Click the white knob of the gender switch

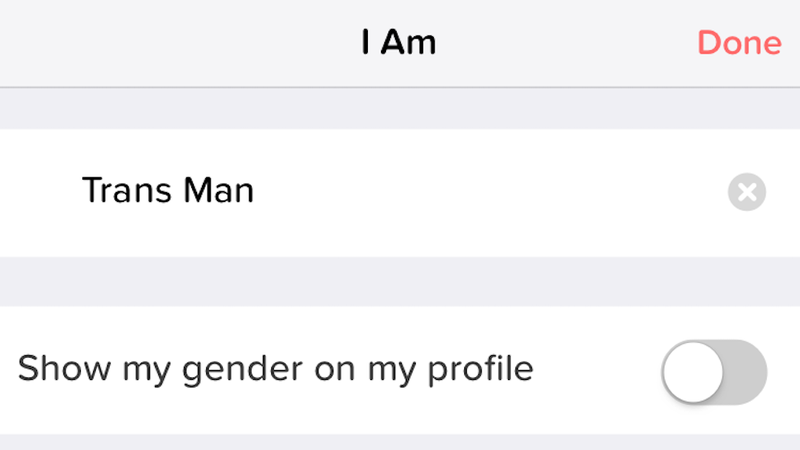tap(693, 372)
